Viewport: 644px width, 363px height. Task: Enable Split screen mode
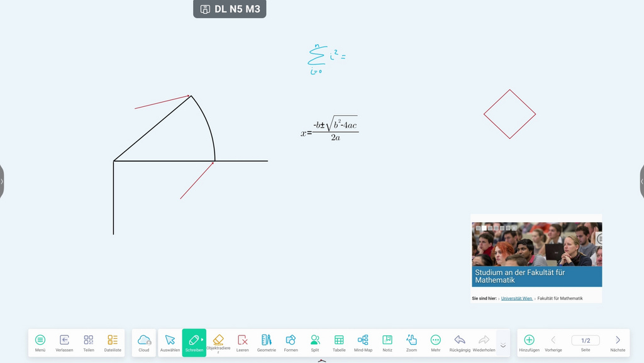[x=315, y=343]
